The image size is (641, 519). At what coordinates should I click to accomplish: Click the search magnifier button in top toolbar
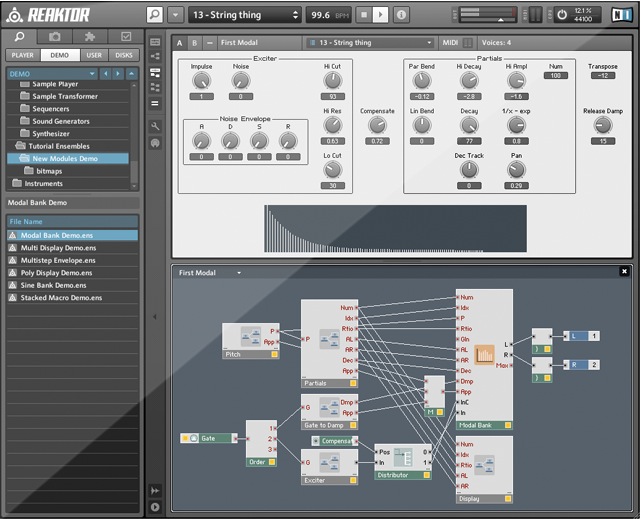click(x=155, y=15)
